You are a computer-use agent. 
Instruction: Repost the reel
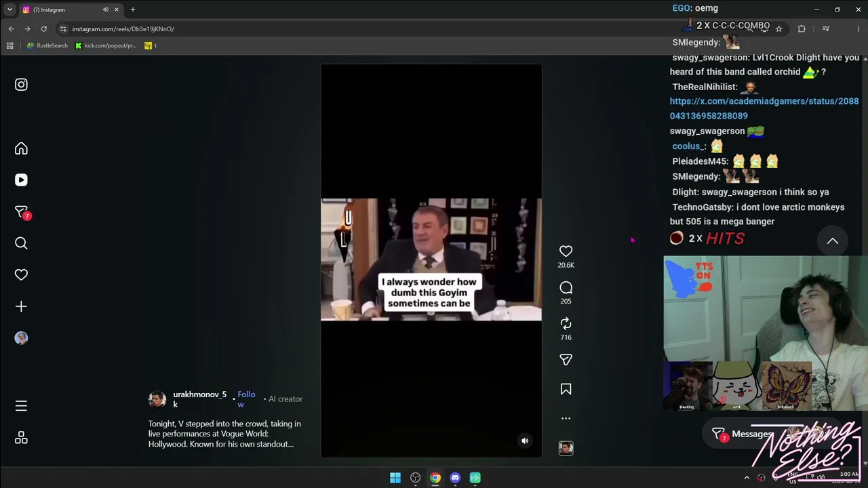coord(566,323)
